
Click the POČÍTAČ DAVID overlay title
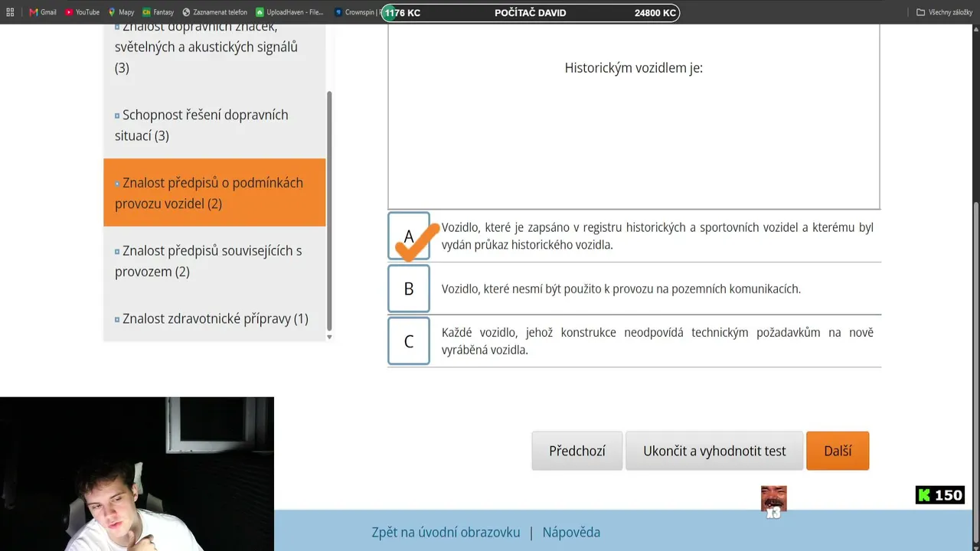pyautogui.click(x=531, y=13)
